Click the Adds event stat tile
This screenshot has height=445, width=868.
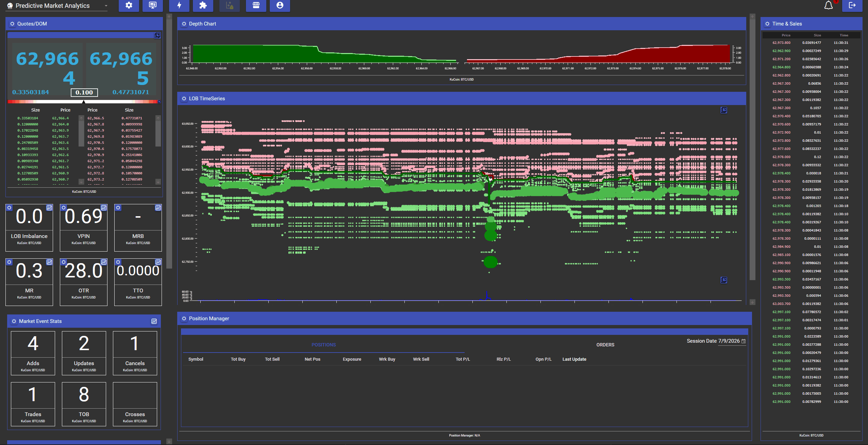tap(33, 353)
